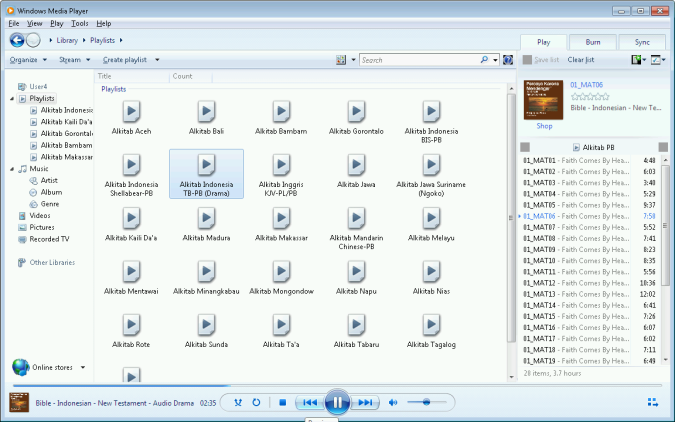This screenshot has width=675, height=422.
Task: Mute the volume speaker icon
Action: 393,403
